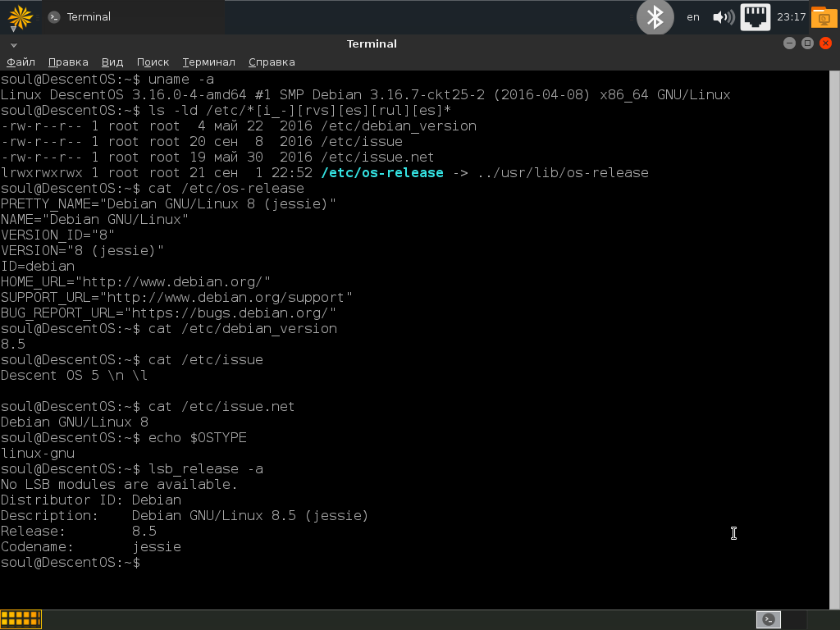The image size is (840, 630).
Task: Click 'No LSB modules are available.' line
Action: click(119, 485)
